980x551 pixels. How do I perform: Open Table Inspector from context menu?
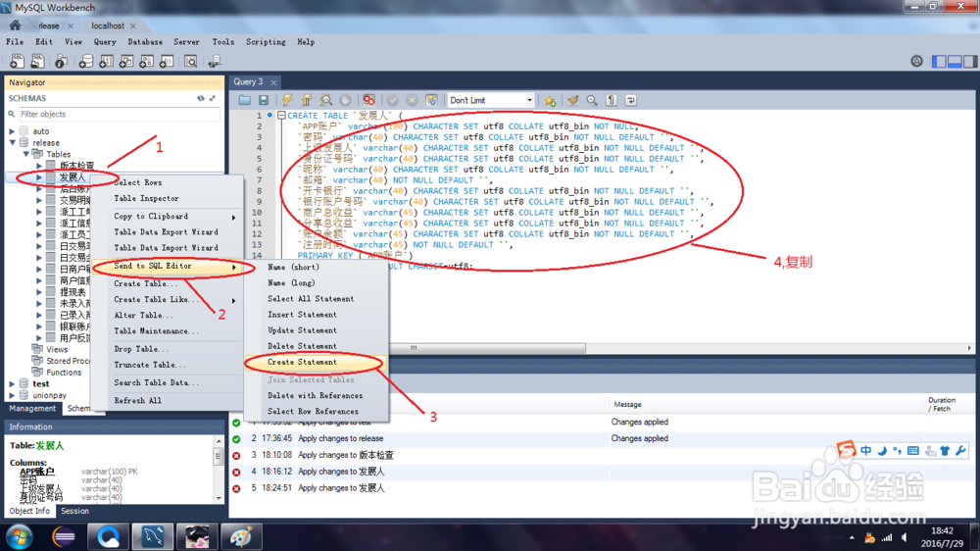[x=168, y=198]
